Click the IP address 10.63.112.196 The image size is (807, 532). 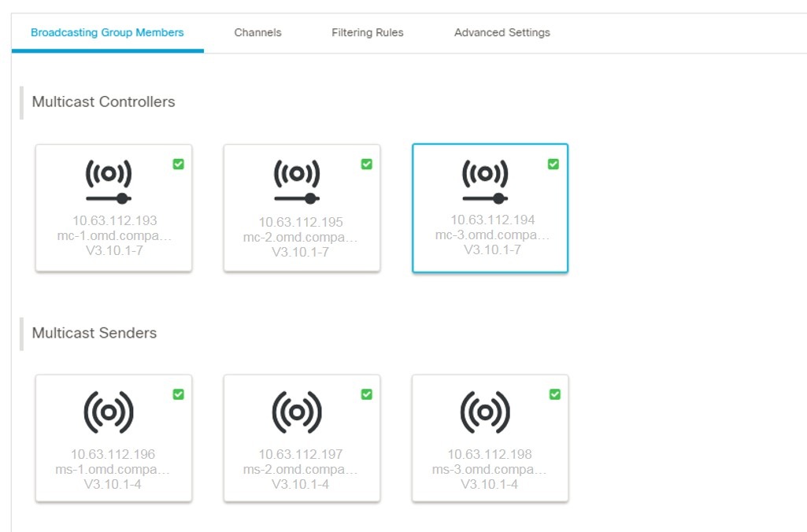(x=113, y=454)
